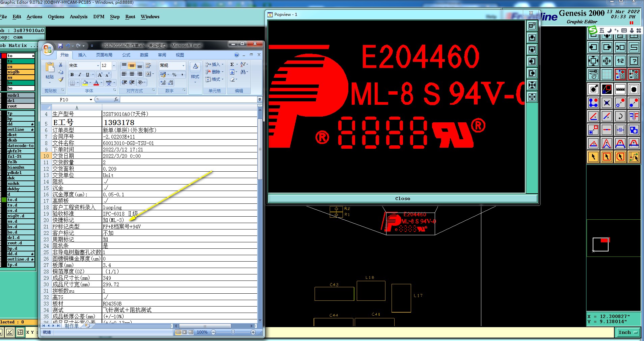
Task: Toggle bold formatting in Excel
Action: [72, 75]
